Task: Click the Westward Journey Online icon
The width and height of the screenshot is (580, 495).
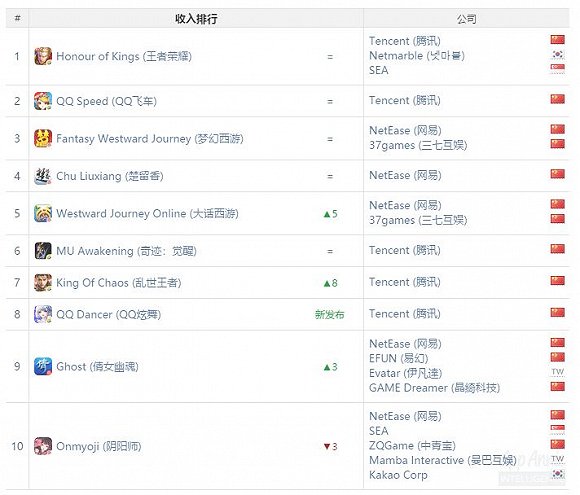Action: tap(43, 213)
